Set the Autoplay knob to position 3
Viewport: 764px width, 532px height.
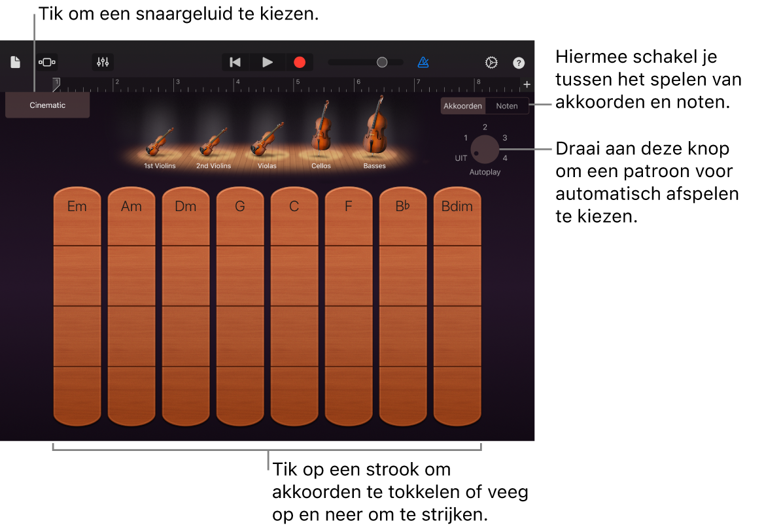pos(505,137)
